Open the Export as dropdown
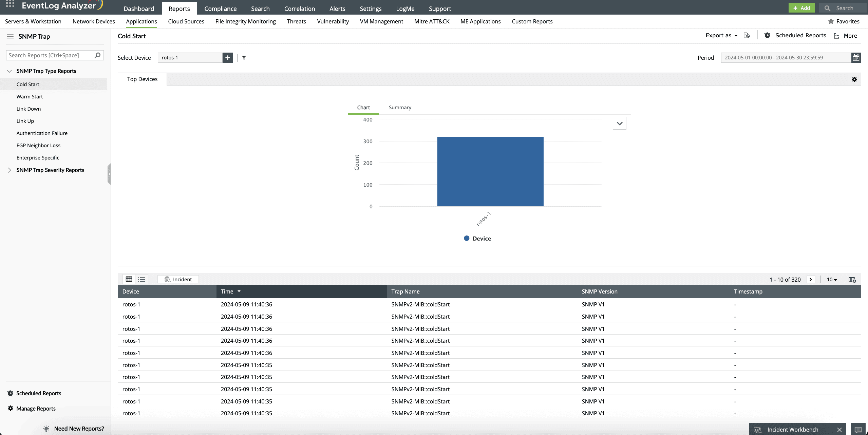Screen dimensions: 868x435 point(721,36)
